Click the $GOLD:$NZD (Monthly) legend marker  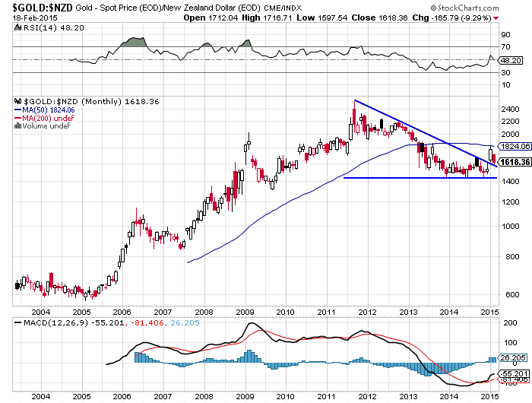click(17, 101)
